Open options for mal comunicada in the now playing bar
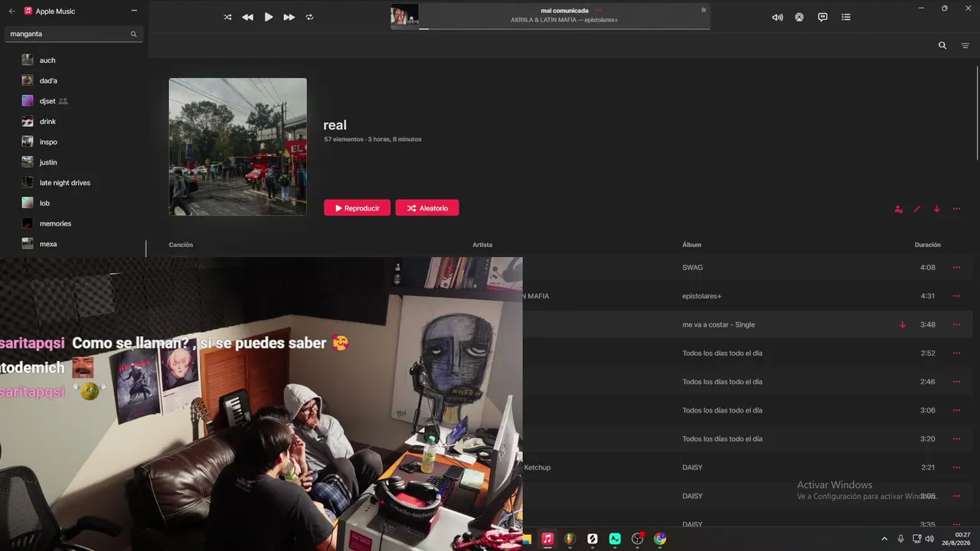The height and width of the screenshot is (551, 980). [x=599, y=10]
